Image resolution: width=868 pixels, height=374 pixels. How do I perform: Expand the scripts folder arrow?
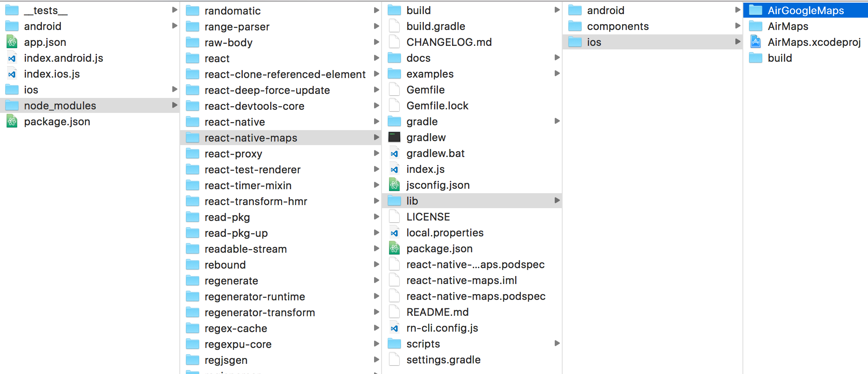click(x=557, y=343)
